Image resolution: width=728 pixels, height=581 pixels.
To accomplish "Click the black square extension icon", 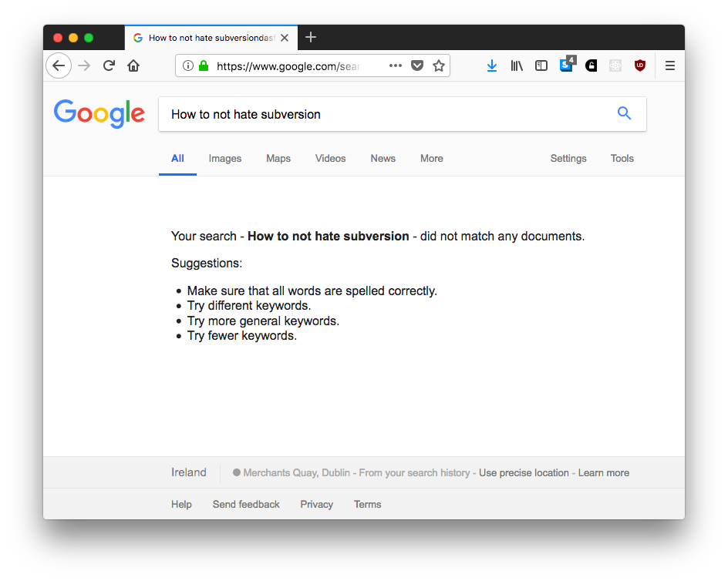I will point(591,66).
